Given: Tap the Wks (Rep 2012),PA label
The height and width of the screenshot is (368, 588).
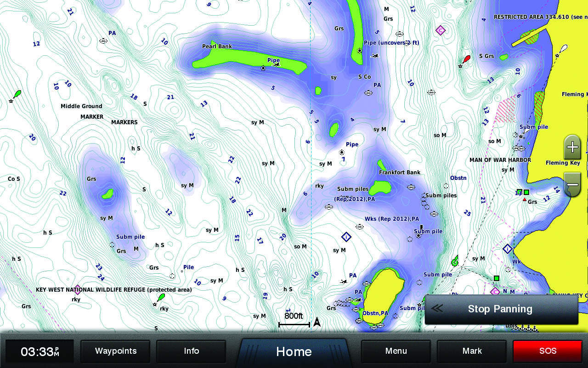Looking at the screenshot, I should [x=392, y=219].
